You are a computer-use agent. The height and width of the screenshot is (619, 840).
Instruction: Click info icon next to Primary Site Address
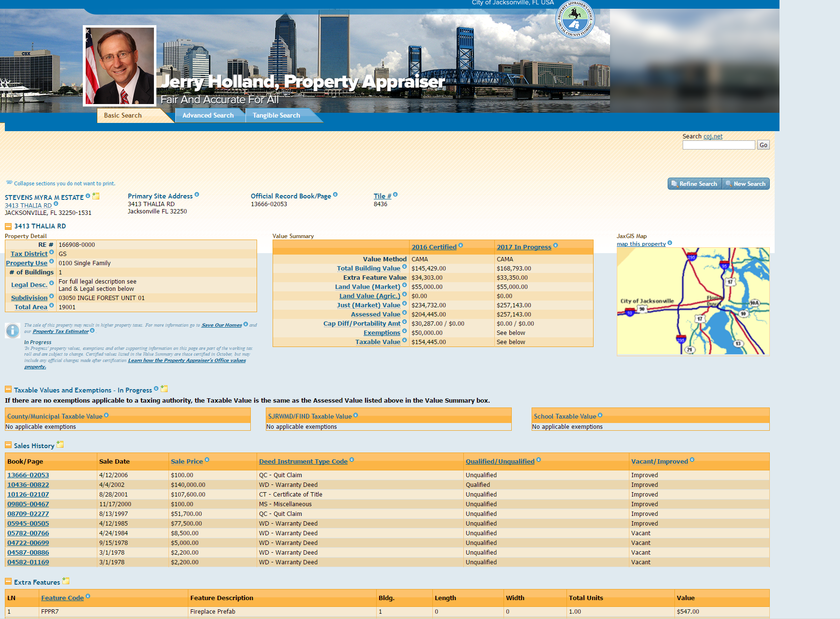(197, 195)
